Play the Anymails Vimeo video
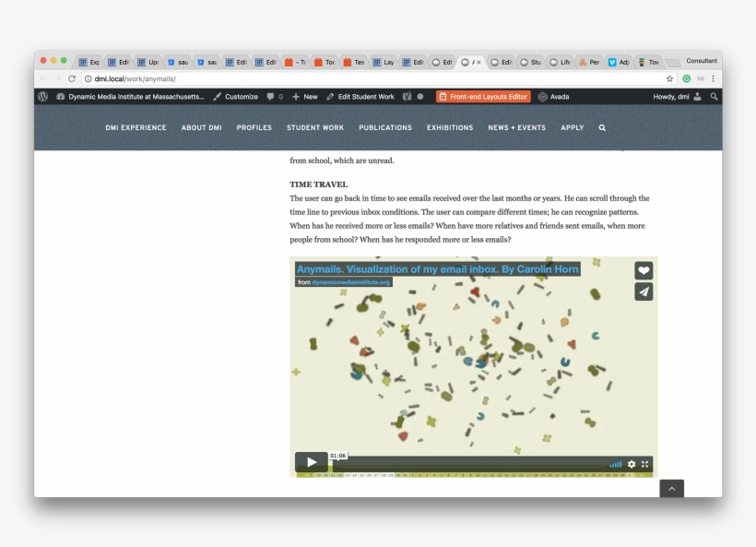Screen dimensions: 756x547 [312, 462]
